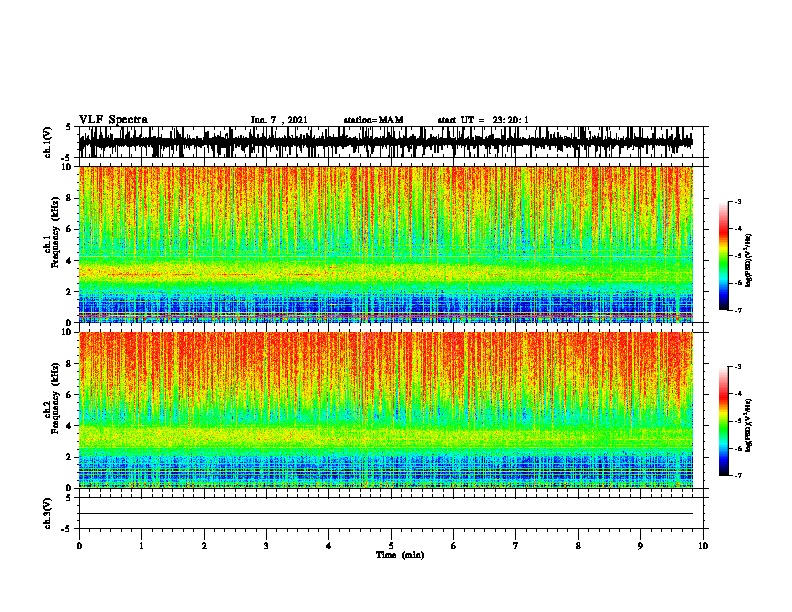Image resolution: width=792 pixels, height=612 pixels.
Task: Click the "5" tick on the time axis
Action: [x=391, y=546]
